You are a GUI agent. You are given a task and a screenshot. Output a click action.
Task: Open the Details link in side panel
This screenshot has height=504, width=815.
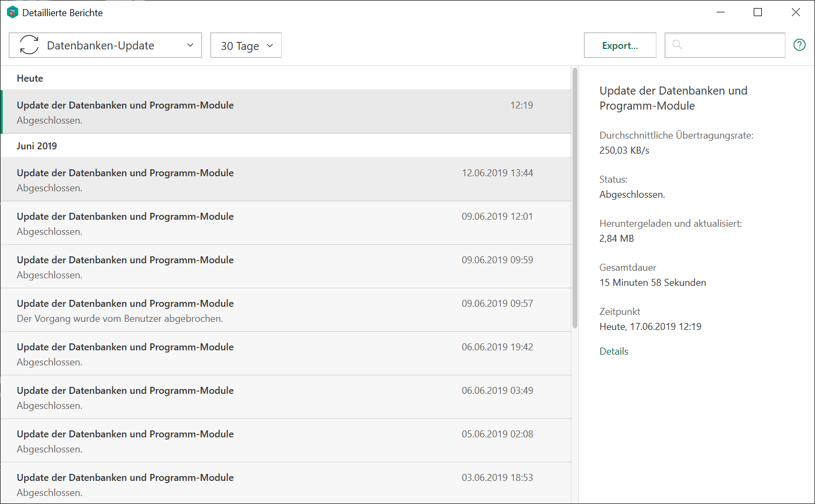[613, 351]
